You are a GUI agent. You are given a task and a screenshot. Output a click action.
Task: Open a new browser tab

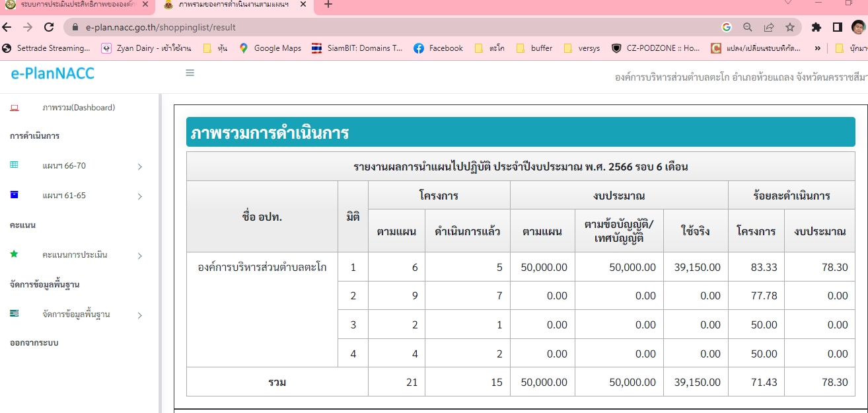pos(328,5)
